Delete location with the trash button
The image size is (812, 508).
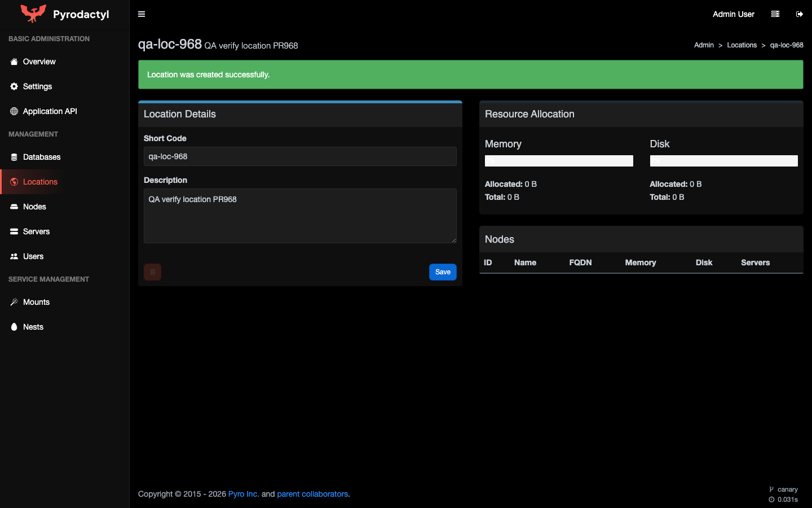(x=152, y=272)
